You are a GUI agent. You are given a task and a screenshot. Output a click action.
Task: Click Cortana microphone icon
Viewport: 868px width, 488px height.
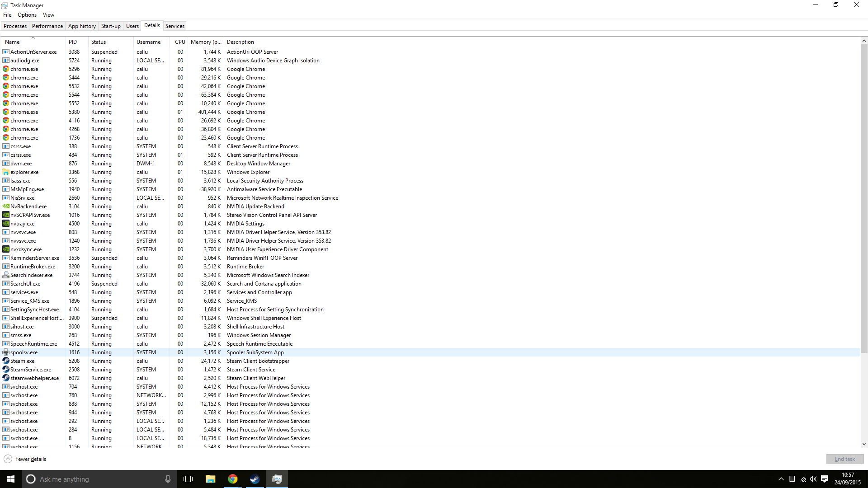[168, 479]
